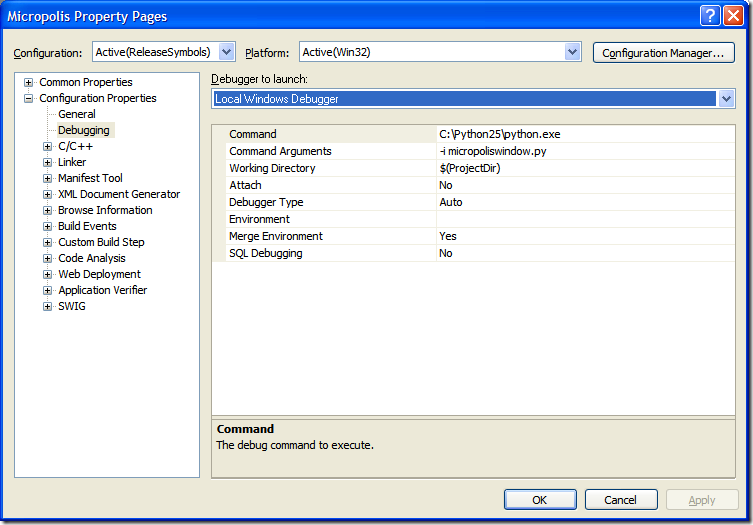753x525 pixels.
Task: Click the empty Environment value field
Action: (585, 219)
